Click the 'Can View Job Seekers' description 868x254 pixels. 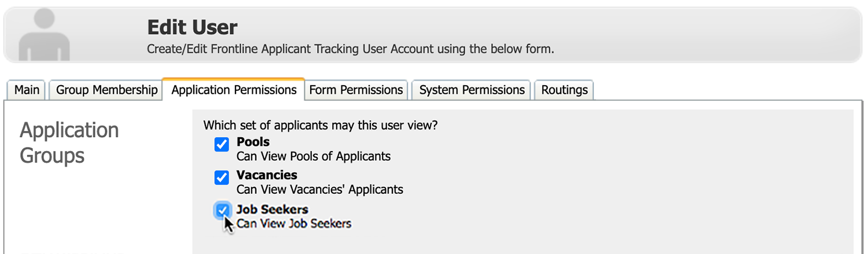click(x=294, y=223)
